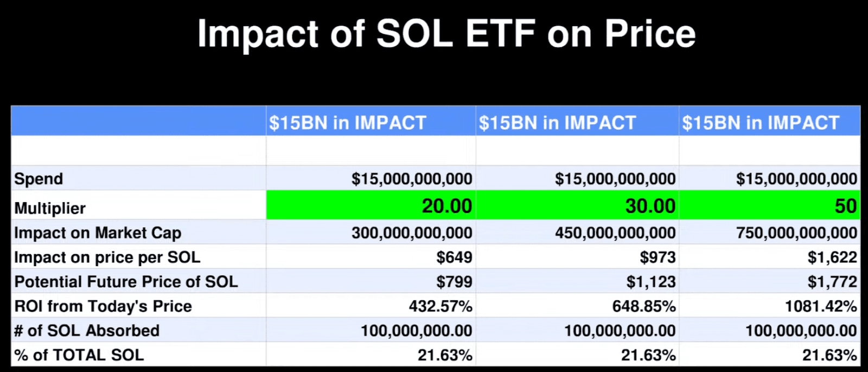The height and width of the screenshot is (372, 868).
Task: Click the "% of TOTAL SOL" row label
Action: tap(79, 355)
